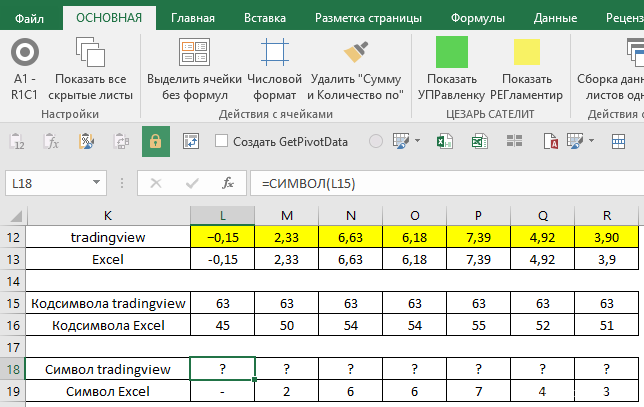The height and width of the screenshot is (407, 644).
Task: Click cell Кодсимвола tradingview
Action: pyautogui.click(x=108, y=303)
